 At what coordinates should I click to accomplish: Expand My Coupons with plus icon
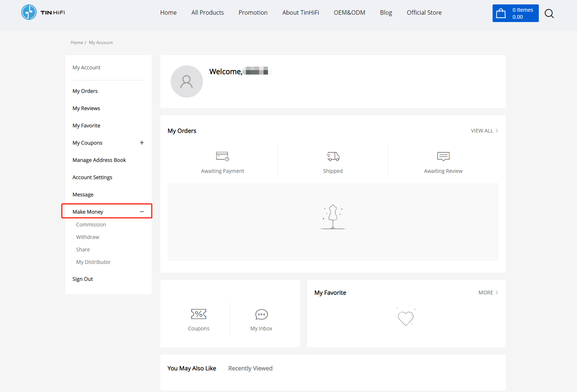click(x=142, y=143)
